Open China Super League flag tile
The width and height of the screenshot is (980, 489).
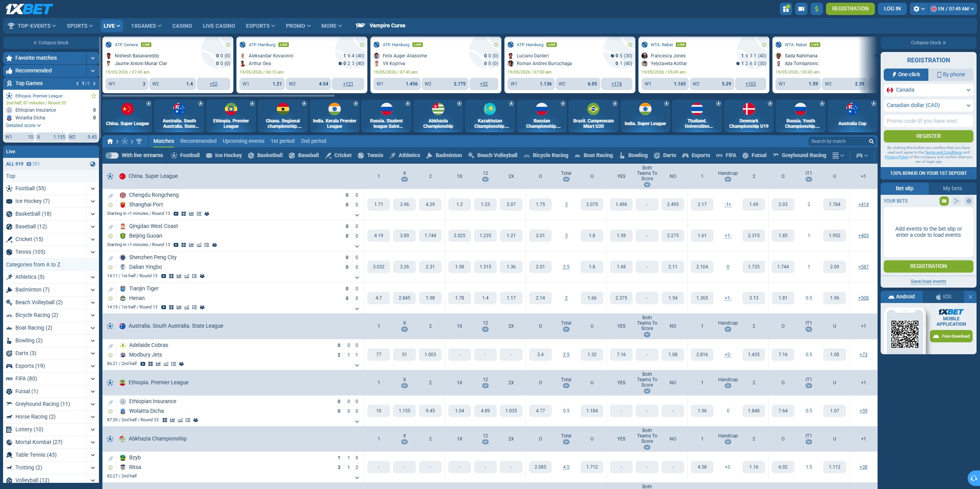point(127,116)
